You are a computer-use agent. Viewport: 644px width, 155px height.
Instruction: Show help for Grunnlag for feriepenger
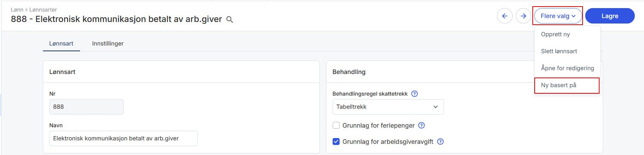tap(422, 125)
